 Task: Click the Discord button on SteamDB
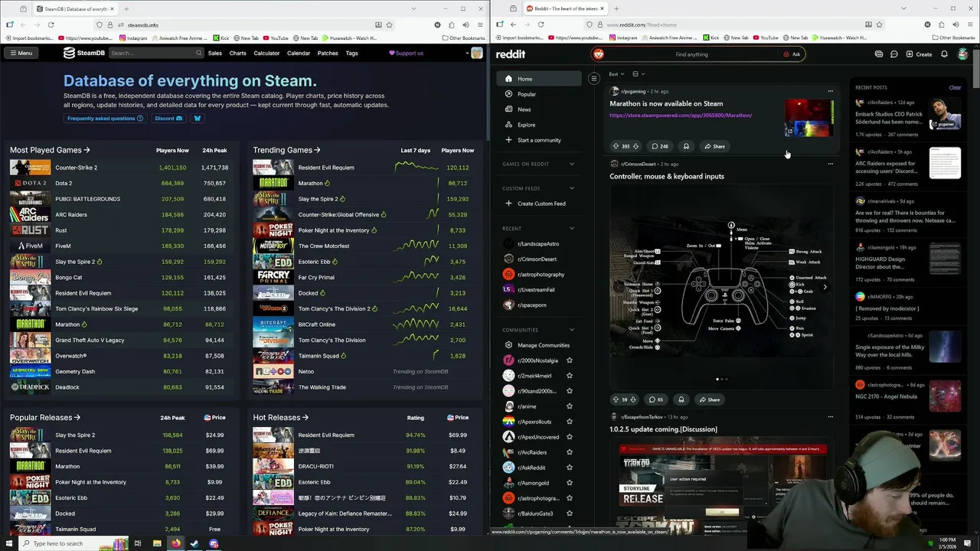[168, 119]
